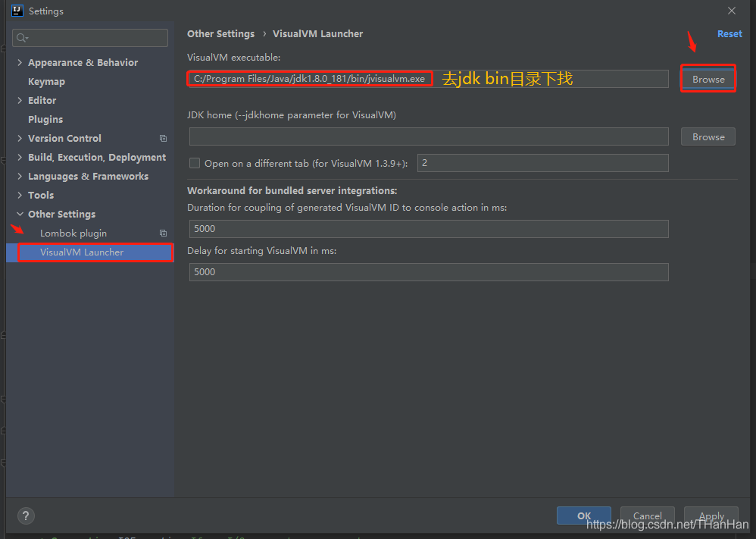
Task: Expand Build, Execution, Deployment arrow
Action: [20, 158]
